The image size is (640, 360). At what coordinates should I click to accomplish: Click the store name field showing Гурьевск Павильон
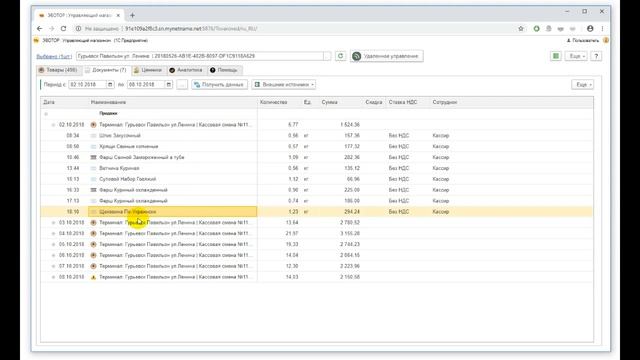200,56
